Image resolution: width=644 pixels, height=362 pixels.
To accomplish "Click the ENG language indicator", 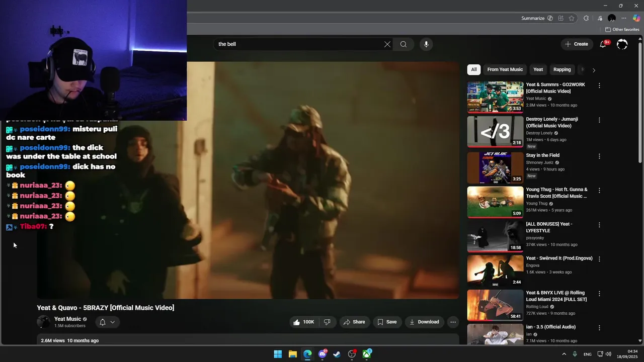I will pyautogui.click(x=587, y=354).
